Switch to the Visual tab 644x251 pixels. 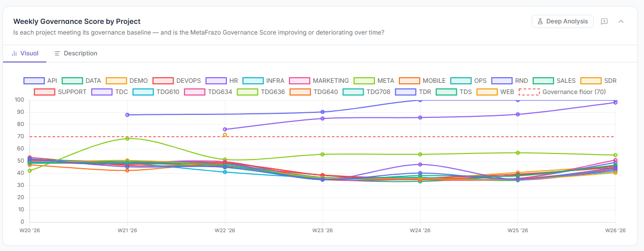point(24,53)
